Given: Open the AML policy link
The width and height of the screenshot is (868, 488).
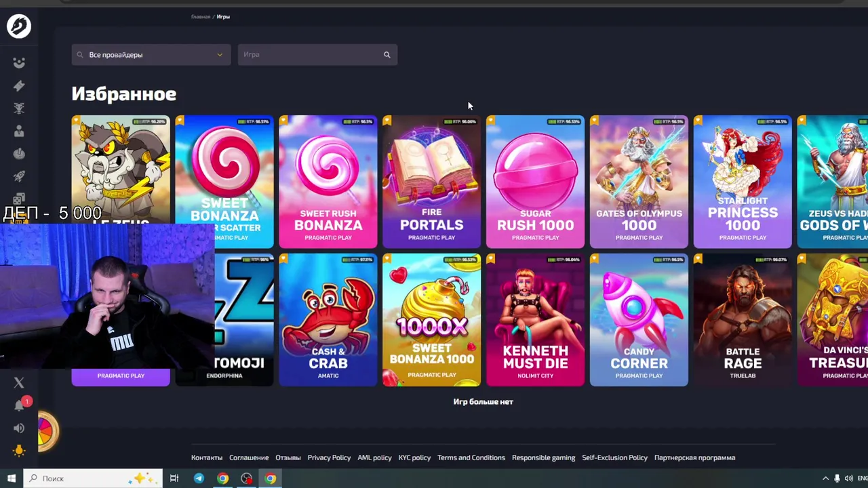Looking at the screenshot, I should (374, 457).
